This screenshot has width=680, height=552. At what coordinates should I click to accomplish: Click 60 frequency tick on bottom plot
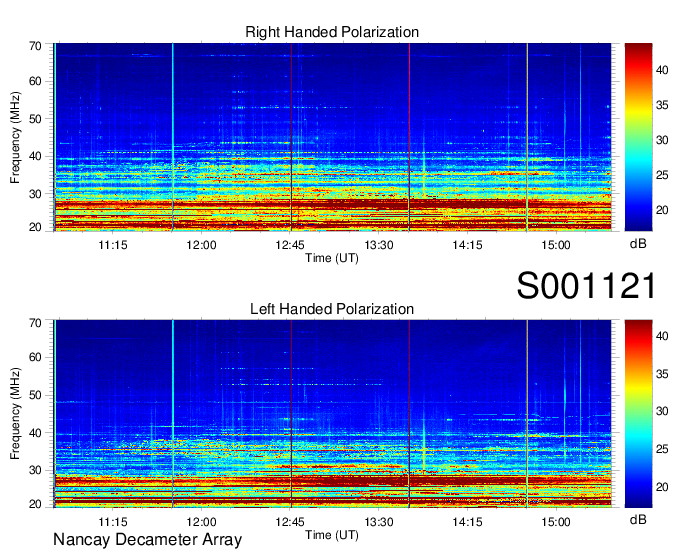pos(35,358)
